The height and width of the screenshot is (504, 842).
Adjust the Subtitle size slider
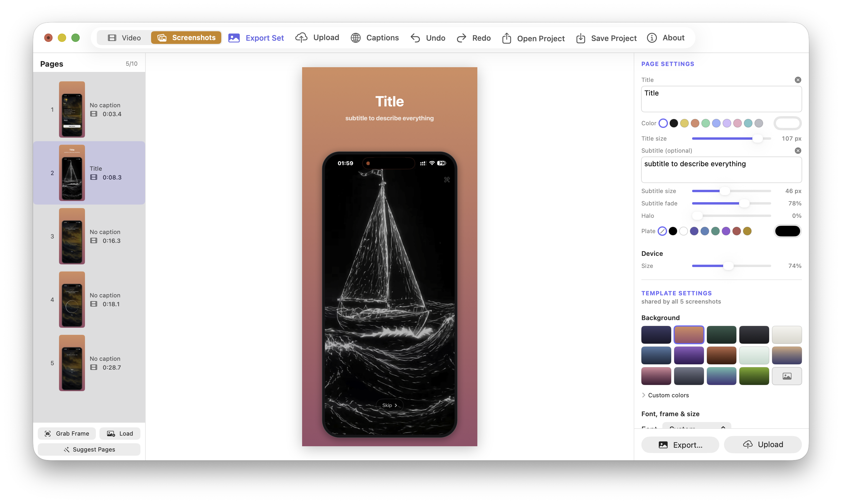731,191
